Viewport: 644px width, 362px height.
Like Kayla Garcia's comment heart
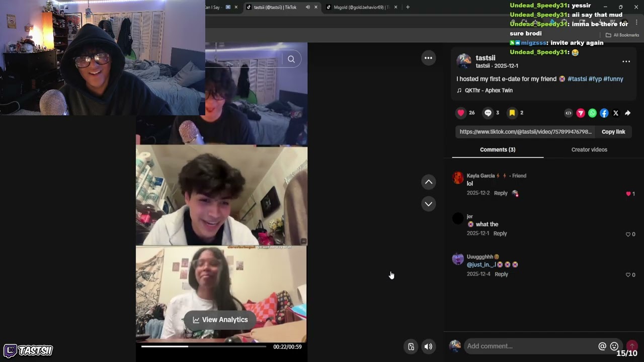coord(628,194)
